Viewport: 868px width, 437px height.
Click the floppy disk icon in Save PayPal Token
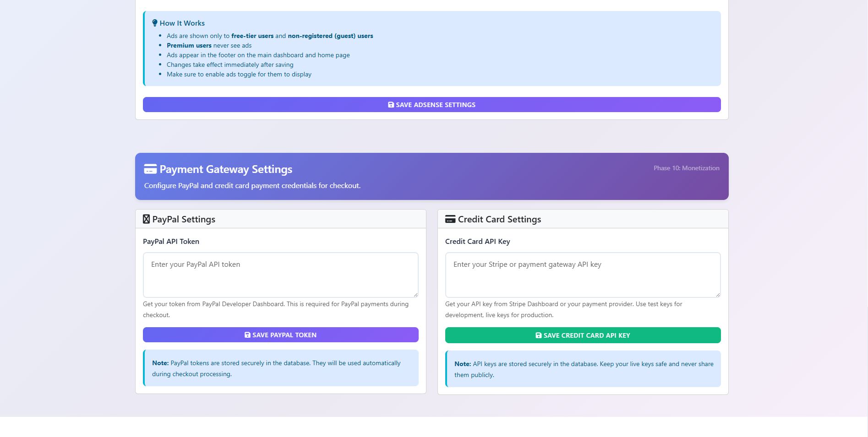(247, 335)
